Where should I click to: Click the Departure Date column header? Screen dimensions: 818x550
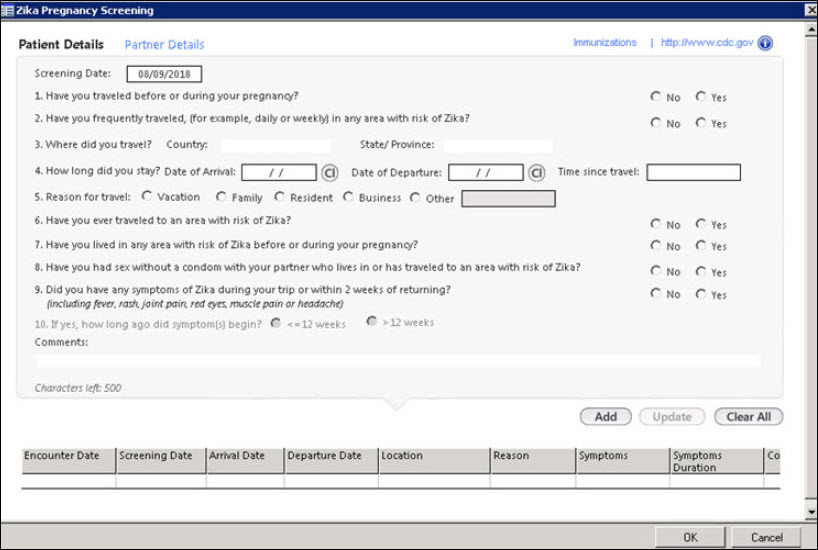pos(332,461)
